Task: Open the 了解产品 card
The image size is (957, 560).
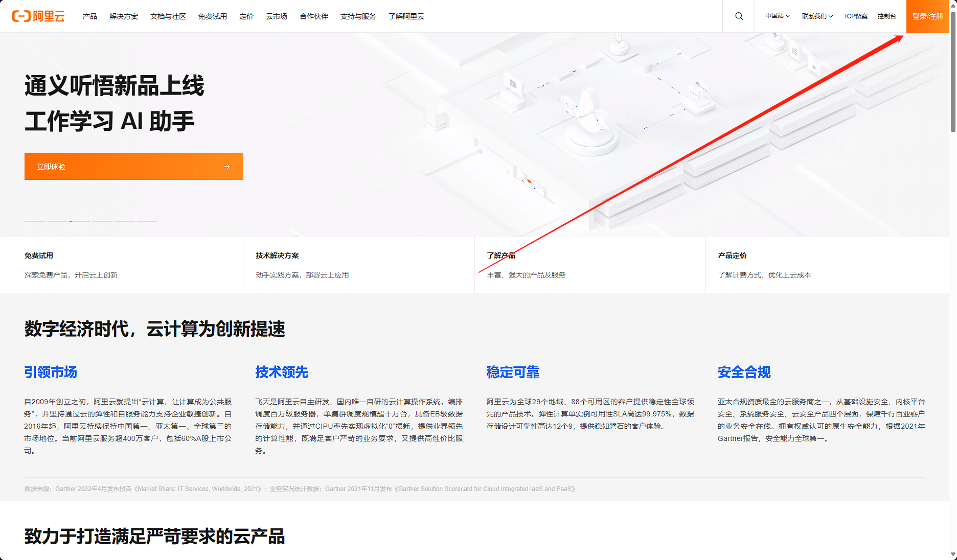Action: click(x=590, y=265)
